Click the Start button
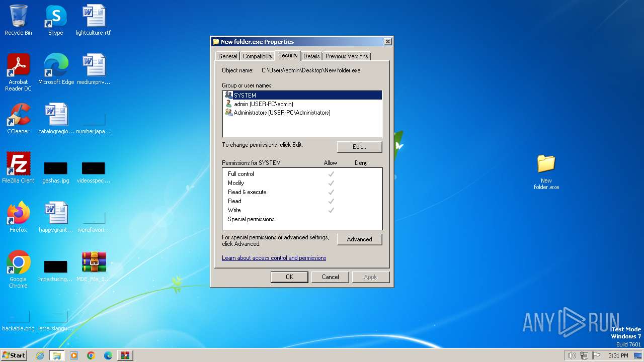This screenshot has width=644, height=362. click(14, 355)
